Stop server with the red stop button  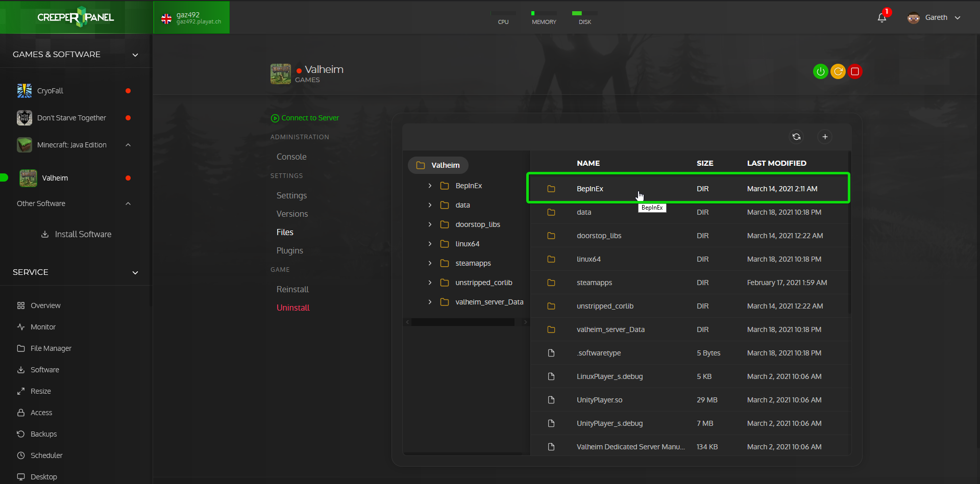click(x=855, y=71)
